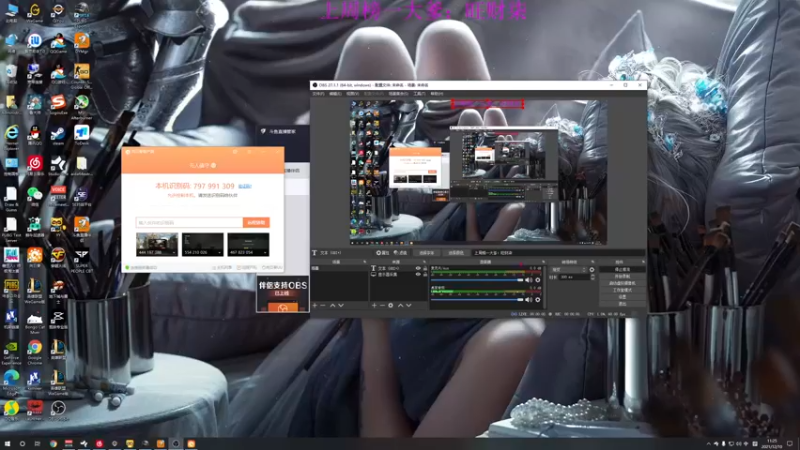800x450 pixels.
Task: Adjust the transition duration stepper arrows
Action: [x=592, y=277]
